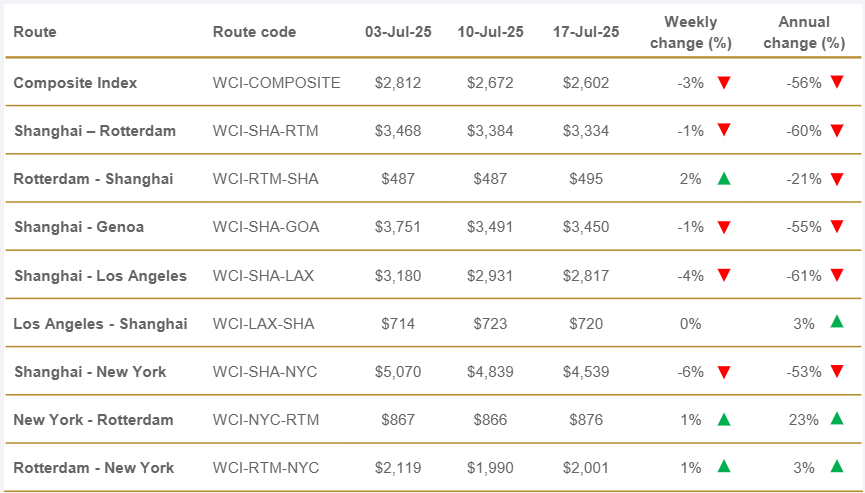Click Rotterdam - New York weekly green arrow
The image size is (865, 493).
724,467
